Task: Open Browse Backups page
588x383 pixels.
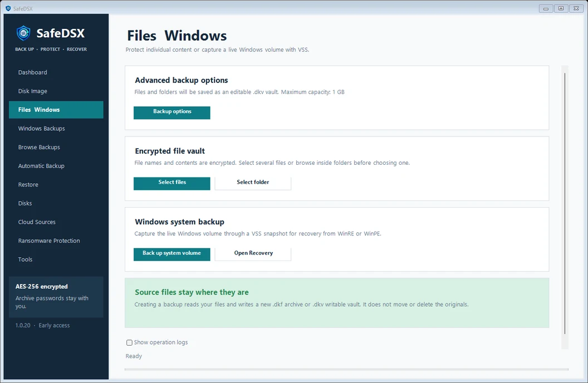Action: [x=56, y=148]
